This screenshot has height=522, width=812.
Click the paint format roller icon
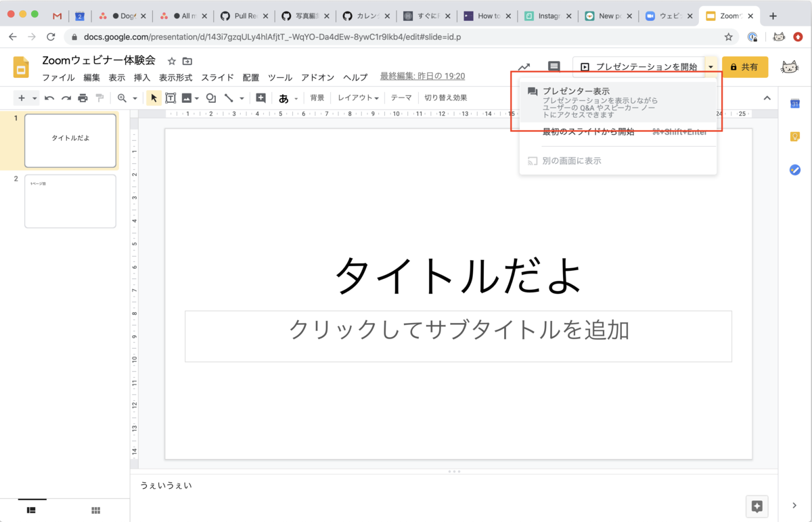(99, 98)
